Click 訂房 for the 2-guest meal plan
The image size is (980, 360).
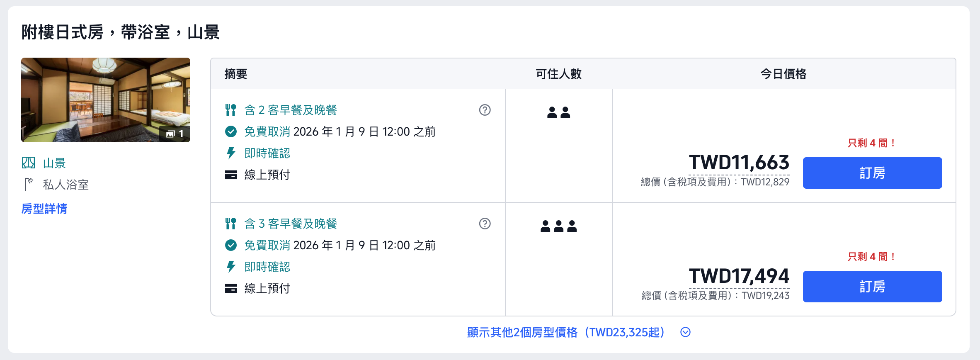[873, 173]
